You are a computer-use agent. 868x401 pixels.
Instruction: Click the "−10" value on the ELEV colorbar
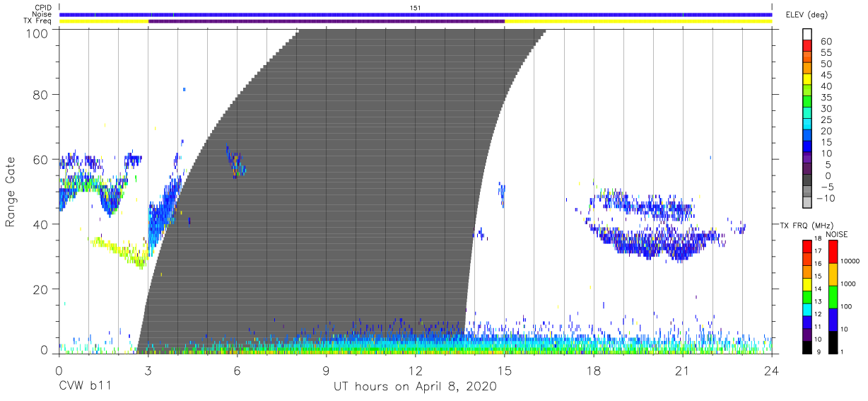826,199
